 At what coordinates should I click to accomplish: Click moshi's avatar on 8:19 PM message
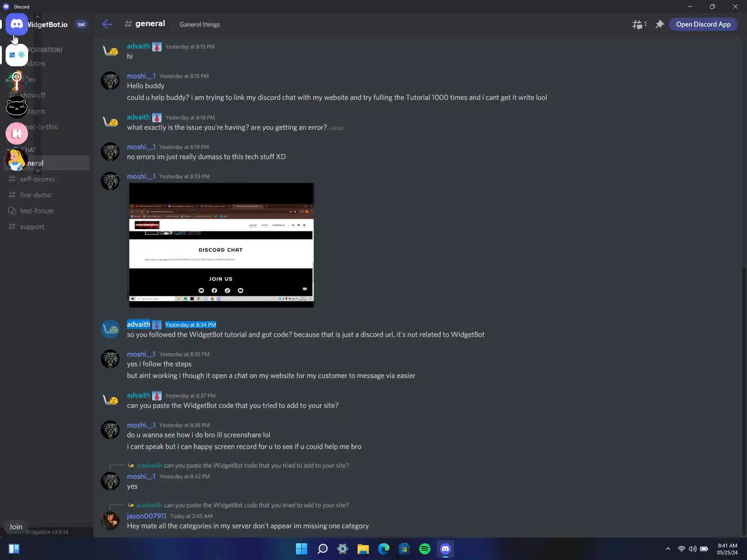pyautogui.click(x=110, y=152)
